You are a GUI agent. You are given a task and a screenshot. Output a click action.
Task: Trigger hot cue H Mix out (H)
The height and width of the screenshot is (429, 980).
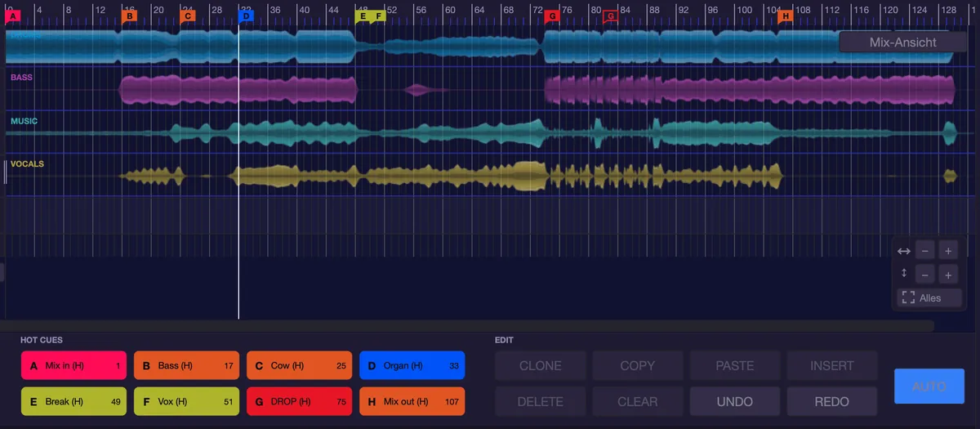(412, 402)
